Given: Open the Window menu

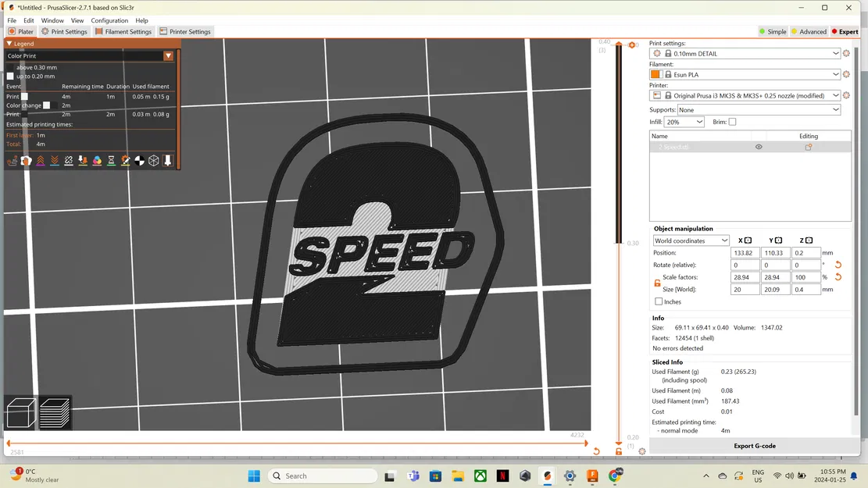Looking at the screenshot, I should 52,20.
